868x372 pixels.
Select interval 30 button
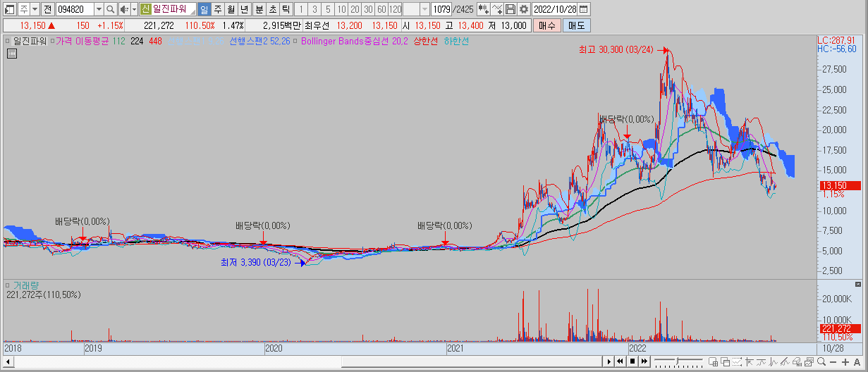pos(368,9)
